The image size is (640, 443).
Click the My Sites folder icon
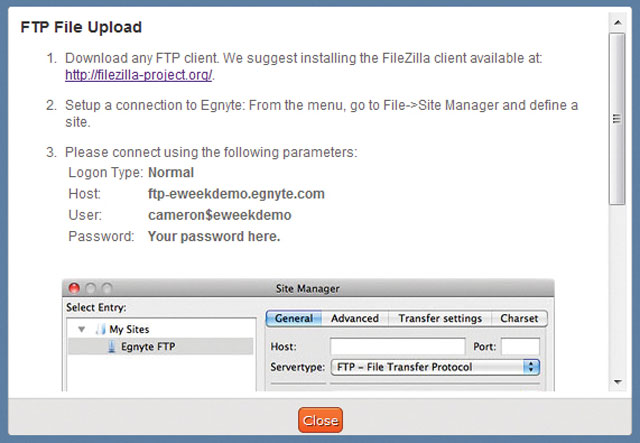tap(100, 329)
